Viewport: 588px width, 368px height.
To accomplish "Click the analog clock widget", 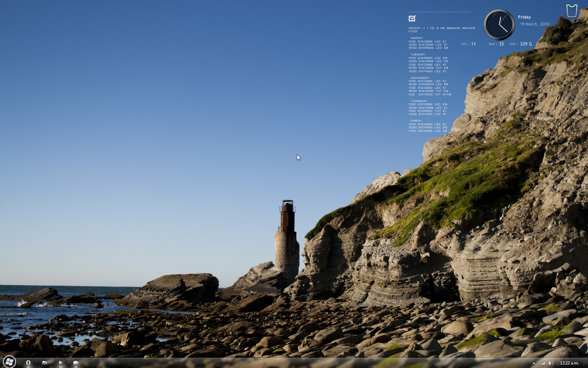I will [x=499, y=25].
